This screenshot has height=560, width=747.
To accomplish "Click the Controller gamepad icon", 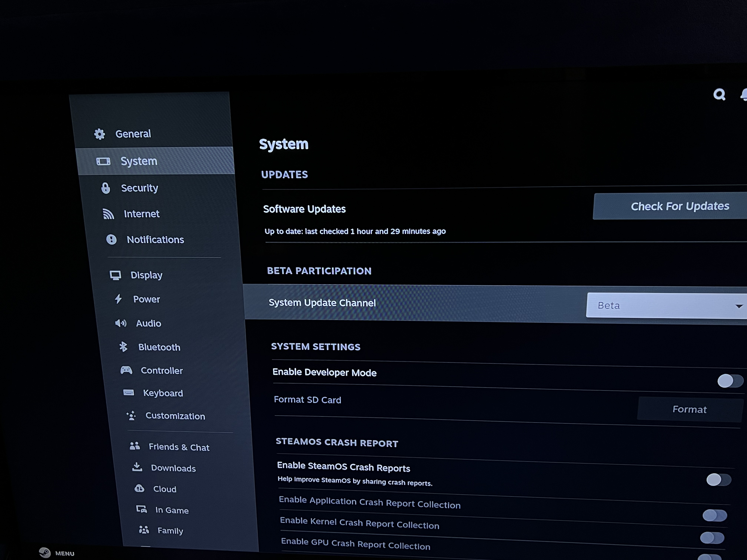I will [126, 370].
